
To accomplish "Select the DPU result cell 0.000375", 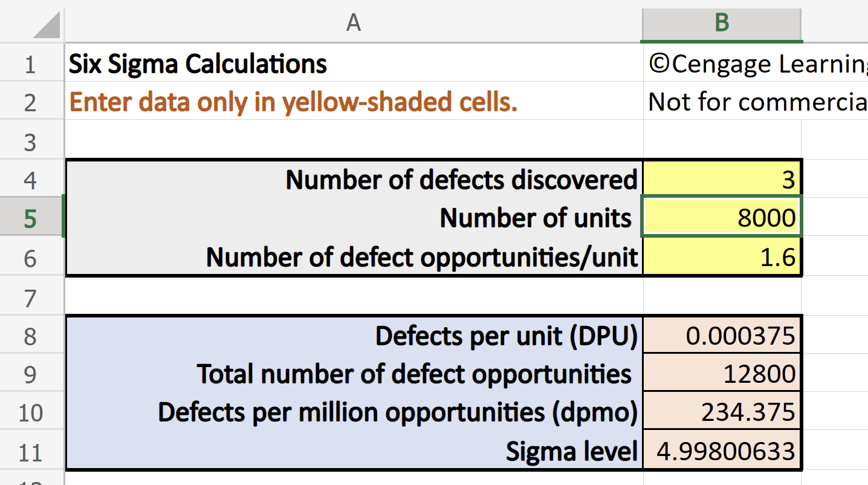I will pyautogui.click(x=723, y=336).
